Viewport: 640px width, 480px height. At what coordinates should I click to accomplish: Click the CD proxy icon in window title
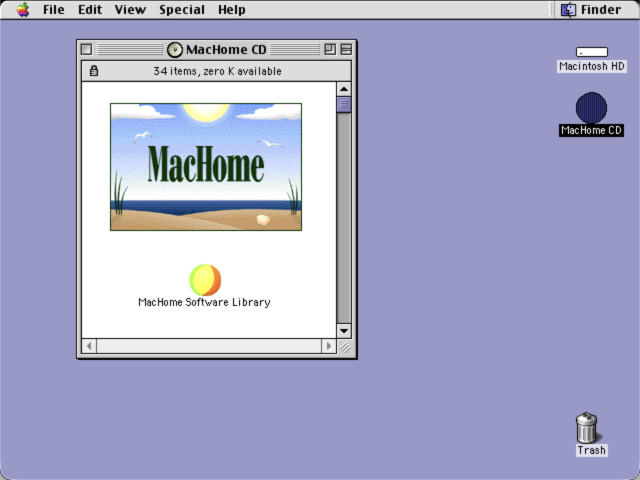(175, 50)
